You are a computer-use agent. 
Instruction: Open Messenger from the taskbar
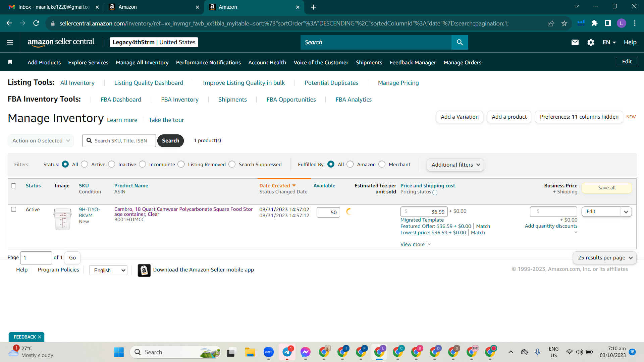pyautogui.click(x=306, y=352)
